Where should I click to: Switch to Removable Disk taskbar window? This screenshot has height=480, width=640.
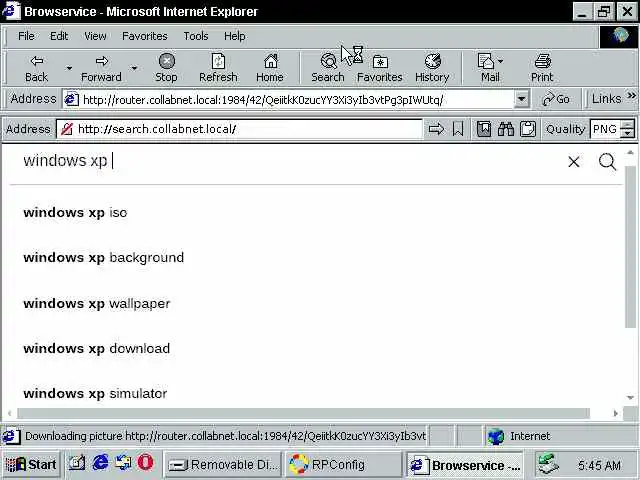tap(223, 464)
